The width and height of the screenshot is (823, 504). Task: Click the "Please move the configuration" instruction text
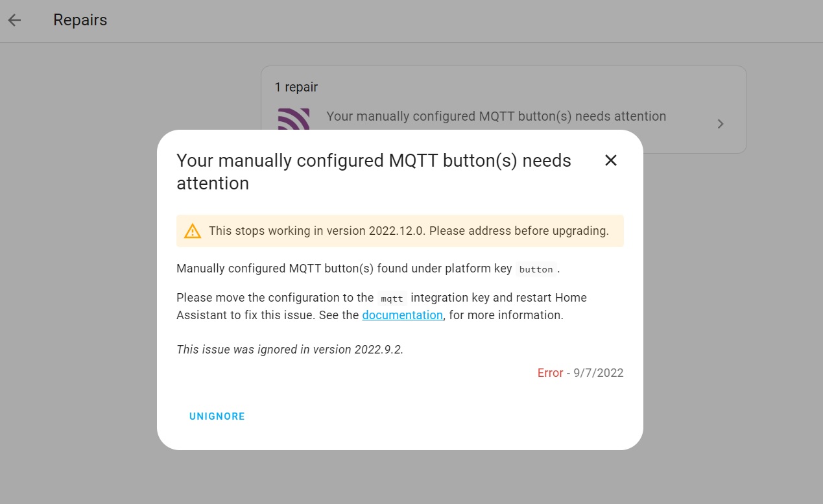(276, 298)
